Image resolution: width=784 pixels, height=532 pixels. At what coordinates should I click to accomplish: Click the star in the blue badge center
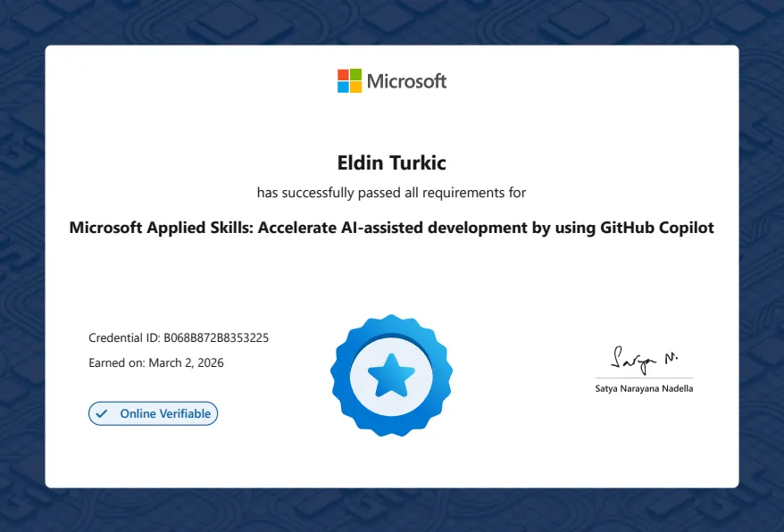(x=391, y=375)
